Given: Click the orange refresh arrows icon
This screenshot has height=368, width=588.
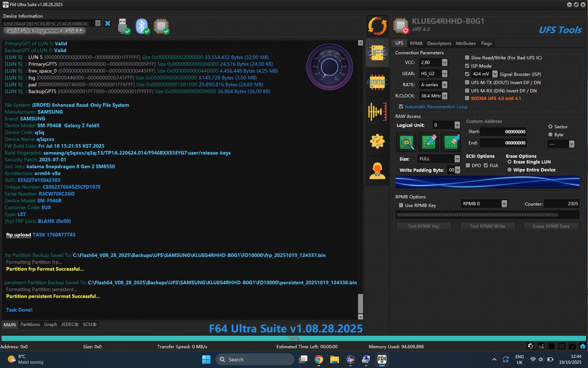Looking at the screenshot, I should point(377,26).
